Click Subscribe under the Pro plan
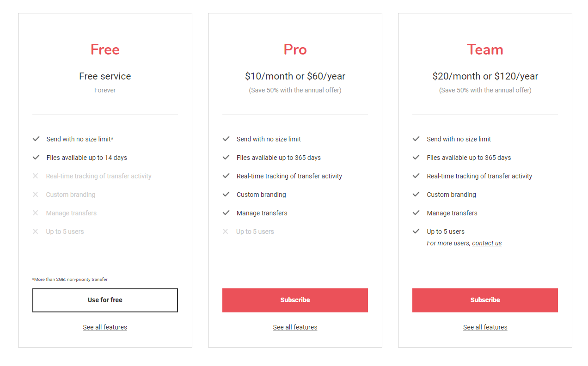The width and height of the screenshot is (588, 366). coord(295,300)
